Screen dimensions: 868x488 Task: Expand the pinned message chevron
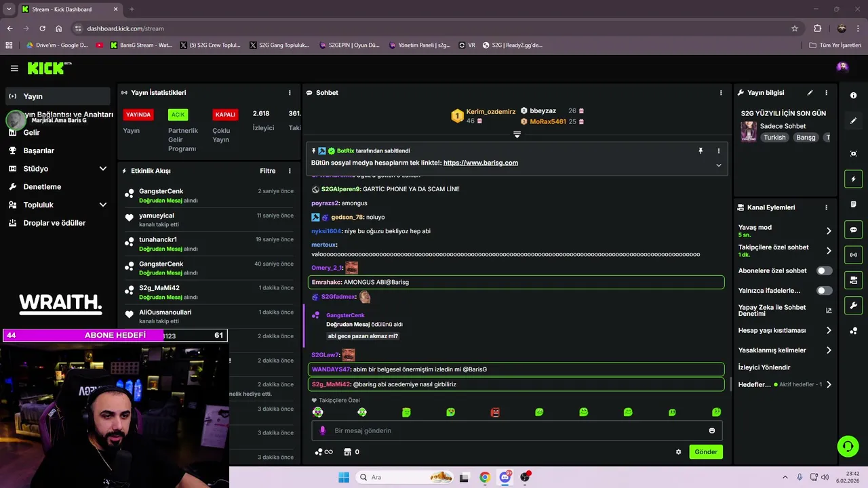click(719, 165)
